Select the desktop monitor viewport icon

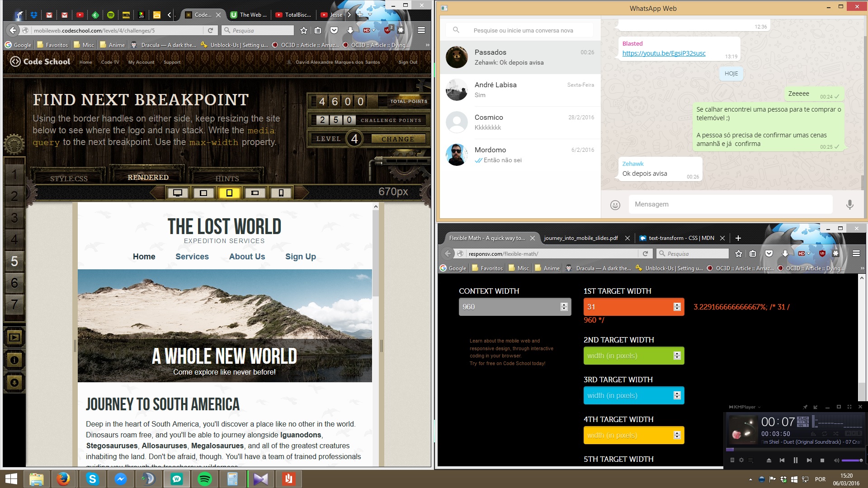click(178, 193)
